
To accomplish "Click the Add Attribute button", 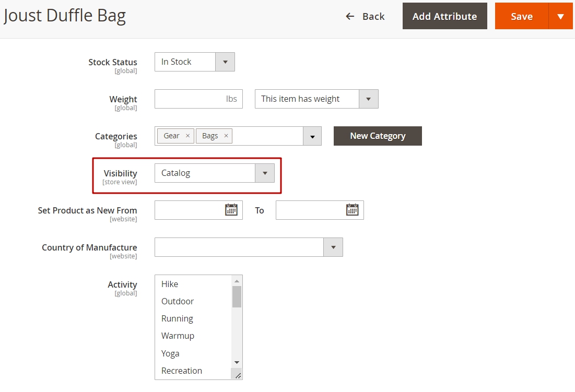I will tap(445, 16).
